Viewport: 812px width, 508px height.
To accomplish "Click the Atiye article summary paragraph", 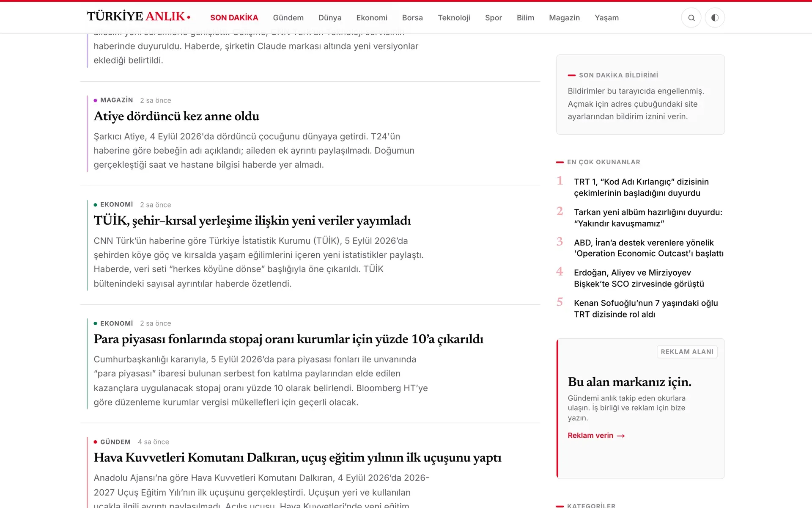I will (x=254, y=151).
